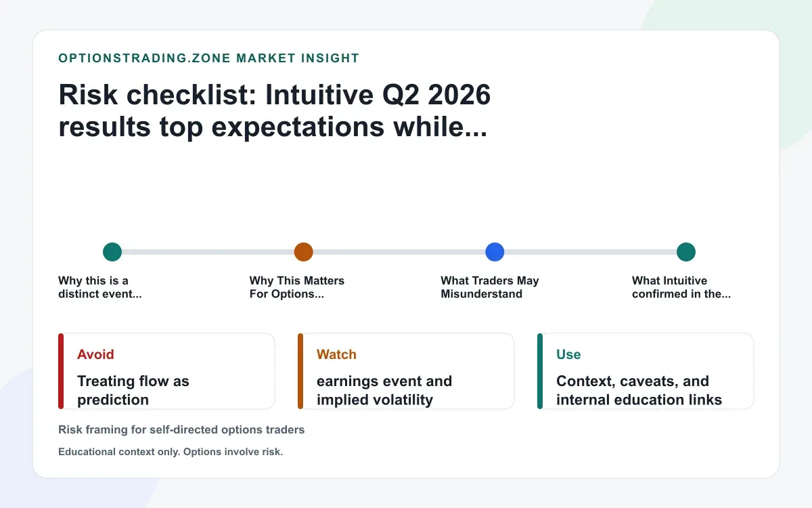Click 'What Traders May Misunderstand' label
Screen dimensions: 812x508
click(490, 287)
